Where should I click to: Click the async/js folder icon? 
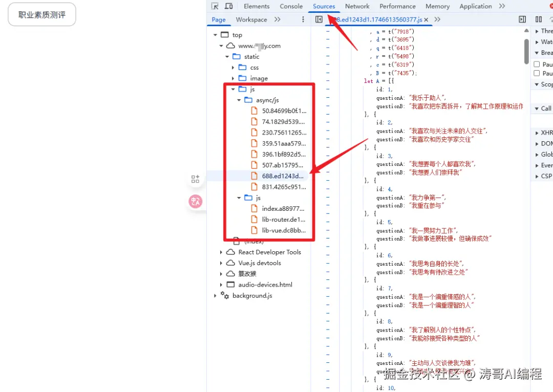click(248, 100)
